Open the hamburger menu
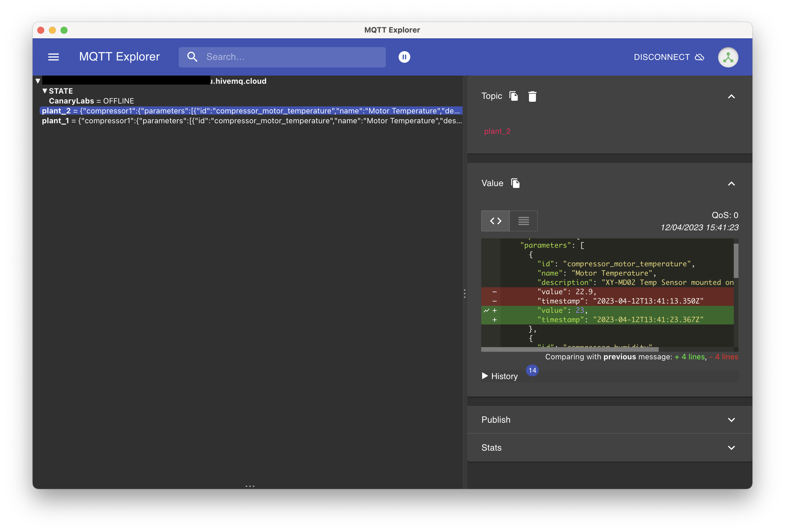 (54, 57)
